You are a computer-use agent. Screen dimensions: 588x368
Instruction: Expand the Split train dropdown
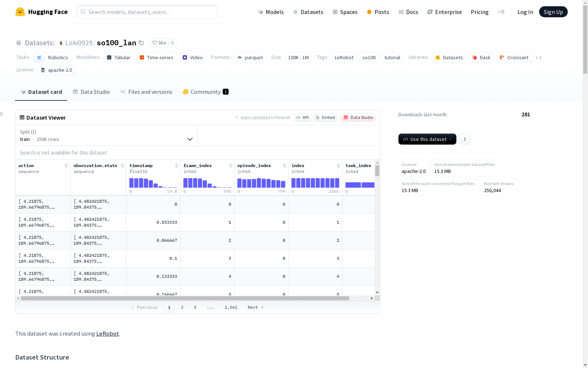coord(106,135)
